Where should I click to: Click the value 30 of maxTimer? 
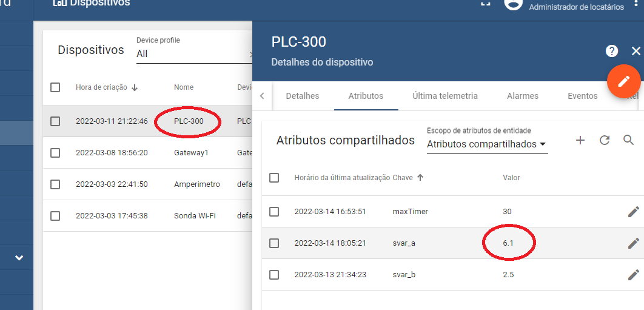coord(507,212)
